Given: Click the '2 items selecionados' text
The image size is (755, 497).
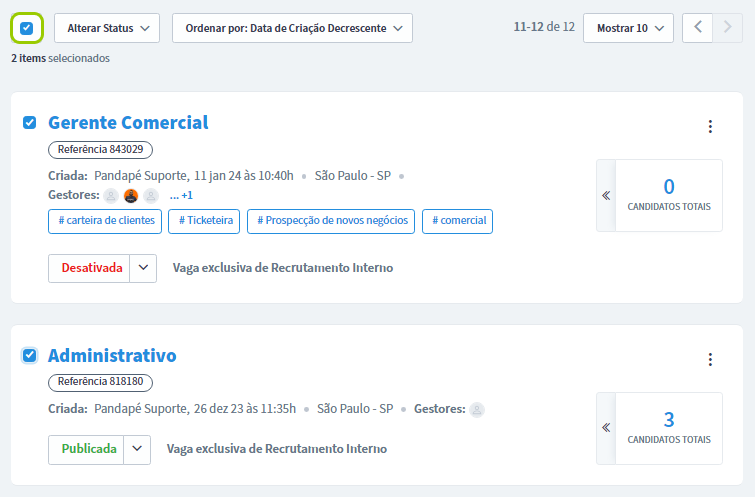Looking at the screenshot, I should click(61, 58).
